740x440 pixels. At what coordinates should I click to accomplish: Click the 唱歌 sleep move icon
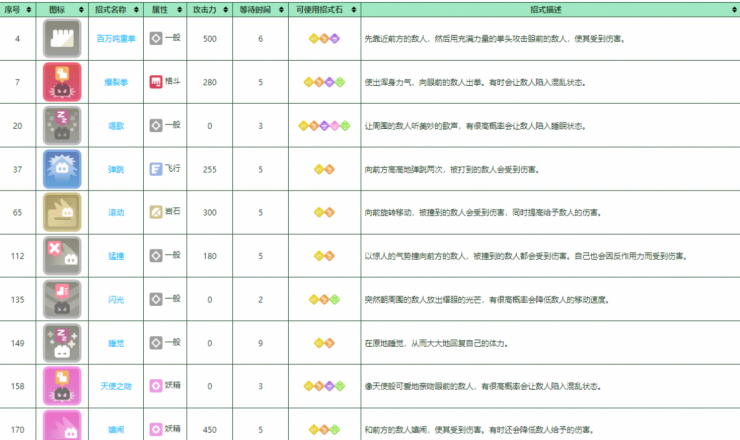pos(62,126)
